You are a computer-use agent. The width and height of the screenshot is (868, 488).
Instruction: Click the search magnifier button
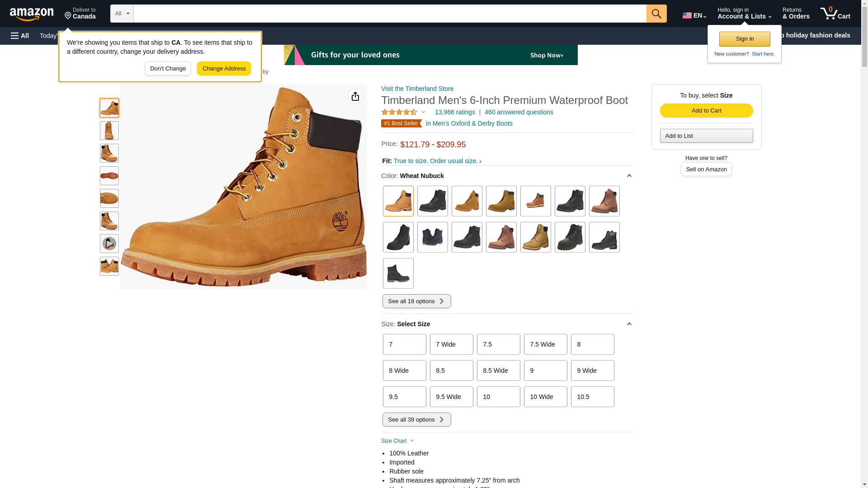[656, 14]
